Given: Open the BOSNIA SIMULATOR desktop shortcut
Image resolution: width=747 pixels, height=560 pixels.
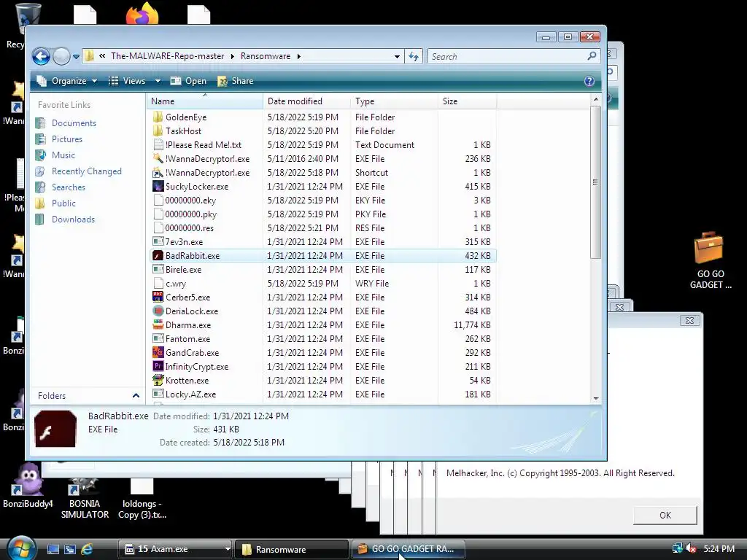Looking at the screenshot, I should 85,497.
